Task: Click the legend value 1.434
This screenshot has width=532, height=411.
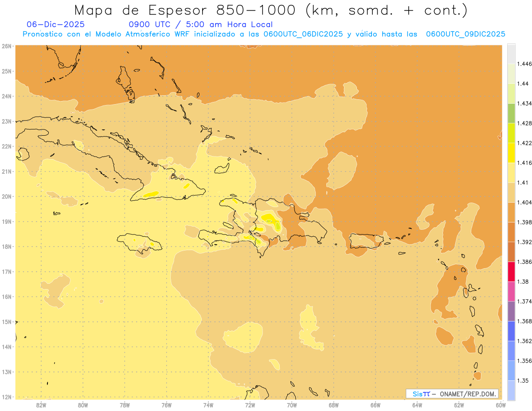Action: [x=524, y=103]
